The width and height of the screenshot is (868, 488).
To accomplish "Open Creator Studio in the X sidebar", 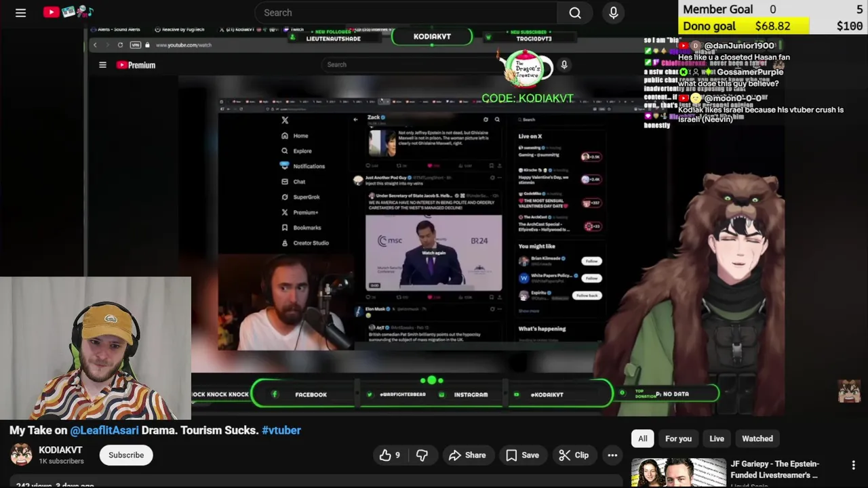I will coord(304,243).
